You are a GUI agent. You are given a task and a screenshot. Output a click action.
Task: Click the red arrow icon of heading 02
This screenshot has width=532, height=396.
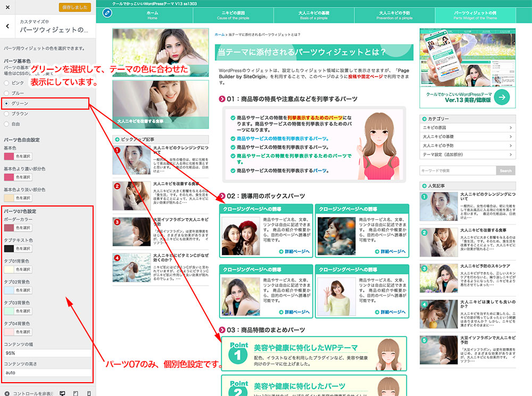pyautogui.click(x=222, y=196)
